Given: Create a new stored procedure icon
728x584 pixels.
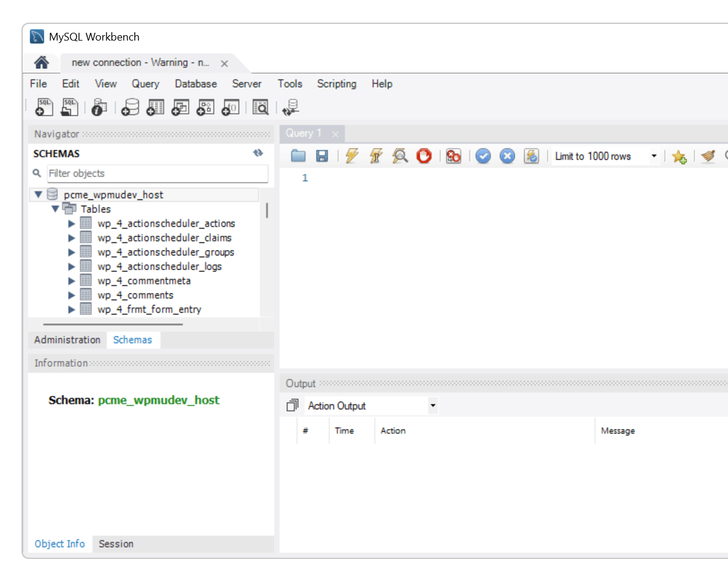Looking at the screenshot, I should point(206,107).
